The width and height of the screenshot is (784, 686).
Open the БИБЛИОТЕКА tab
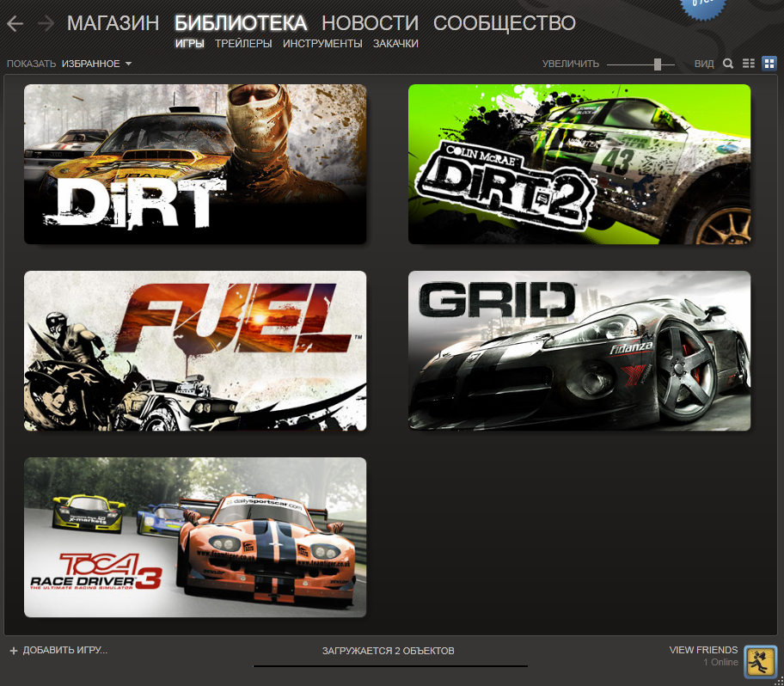pos(241,23)
